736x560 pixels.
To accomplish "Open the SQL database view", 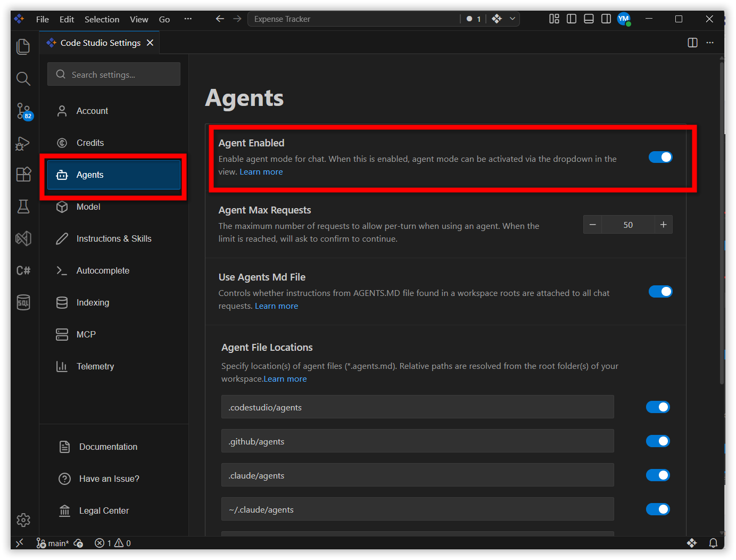I will point(23,302).
